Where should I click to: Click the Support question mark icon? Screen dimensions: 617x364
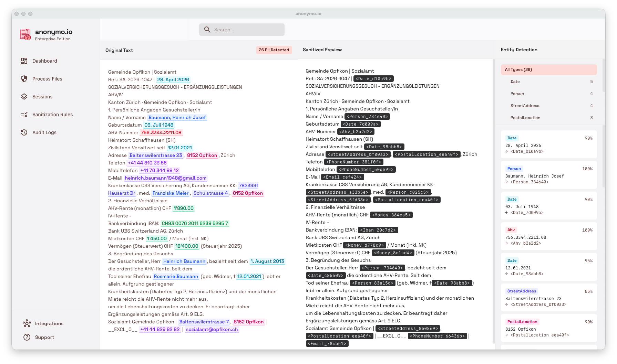[27, 337]
